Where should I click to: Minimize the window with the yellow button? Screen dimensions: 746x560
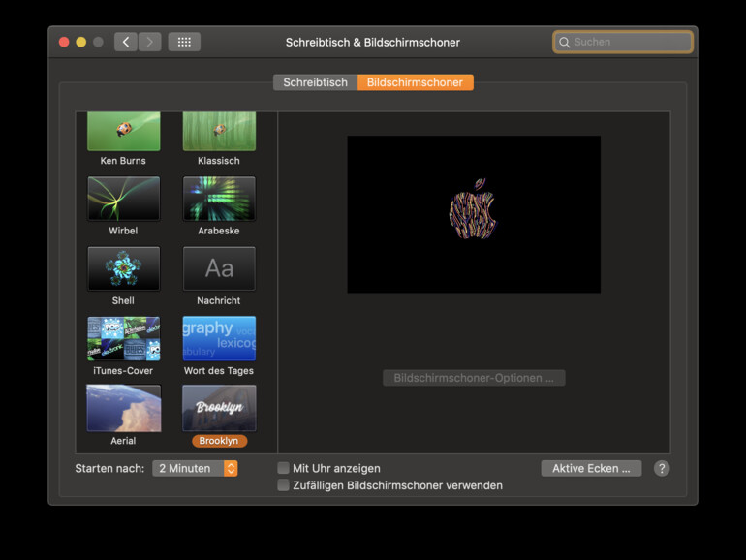[x=80, y=42]
